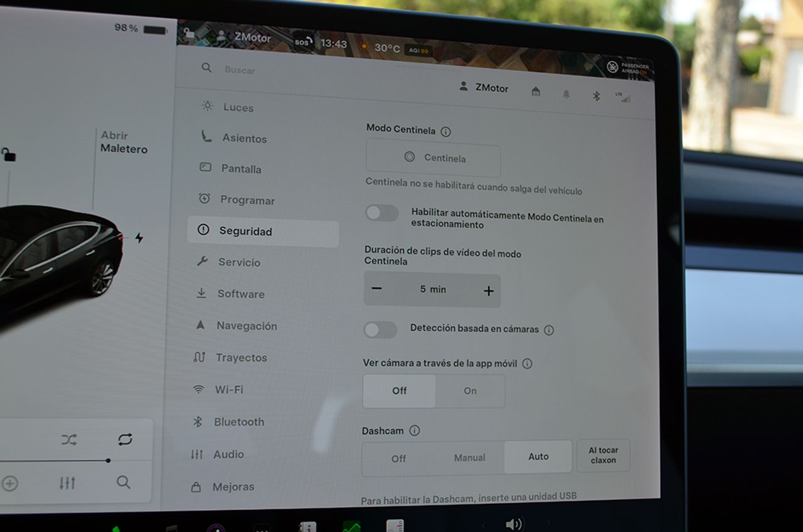Open the Pantalla settings menu
Screen dimensions: 803x532
pos(241,169)
